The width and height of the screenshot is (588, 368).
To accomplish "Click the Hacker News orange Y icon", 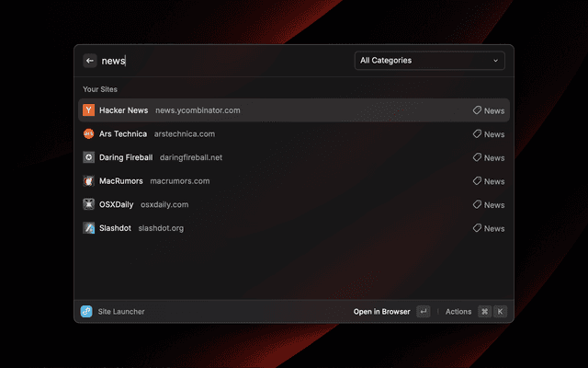I will (88, 110).
